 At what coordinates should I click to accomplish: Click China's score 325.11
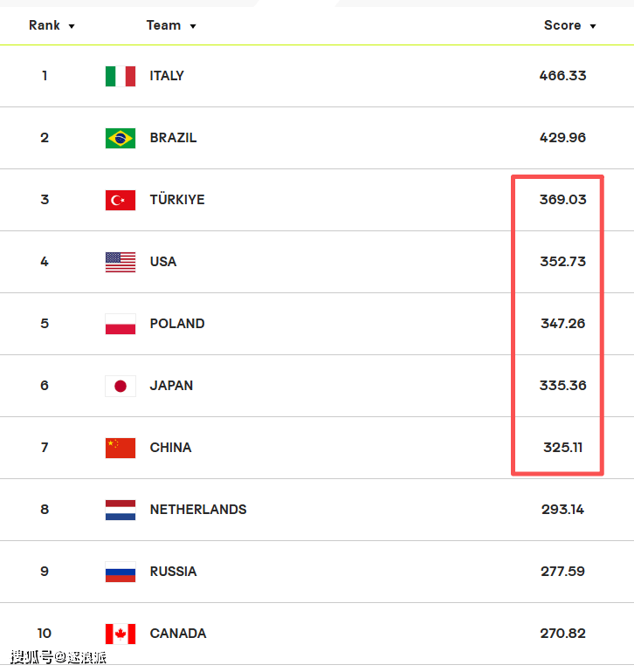(x=562, y=448)
